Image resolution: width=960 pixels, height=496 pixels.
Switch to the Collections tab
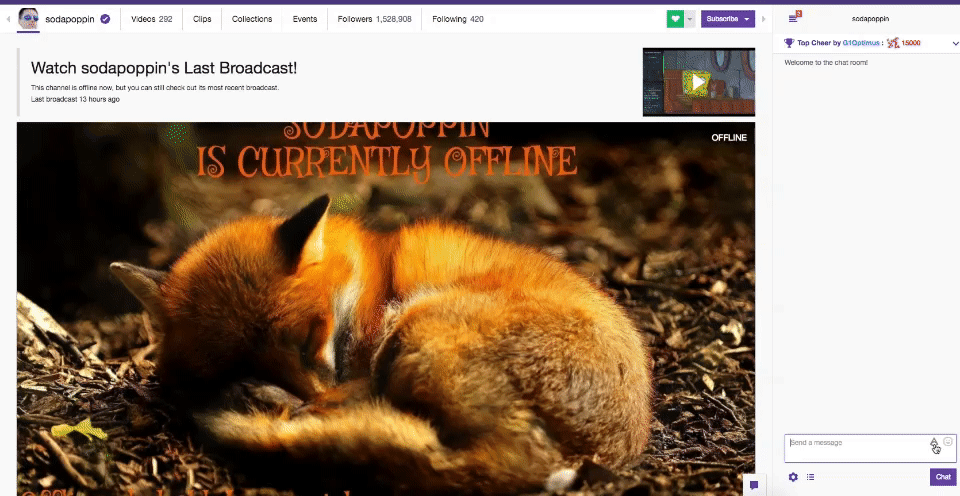tap(252, 19)
